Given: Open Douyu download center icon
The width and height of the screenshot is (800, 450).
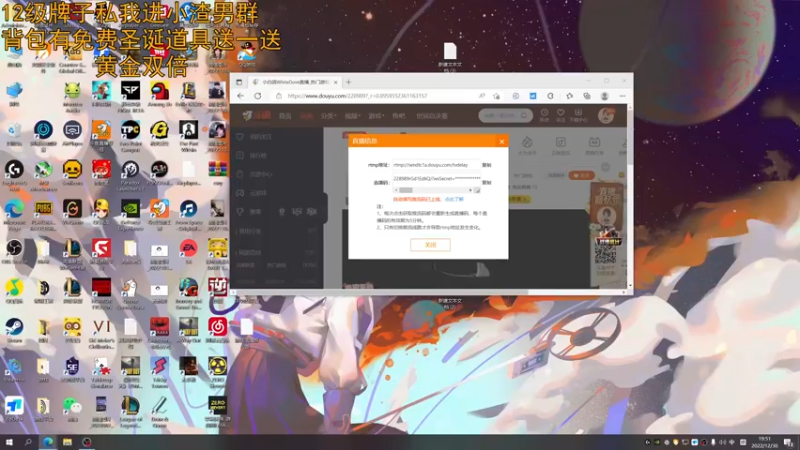Looking at the screenshot, I should (x=579, y=115).
